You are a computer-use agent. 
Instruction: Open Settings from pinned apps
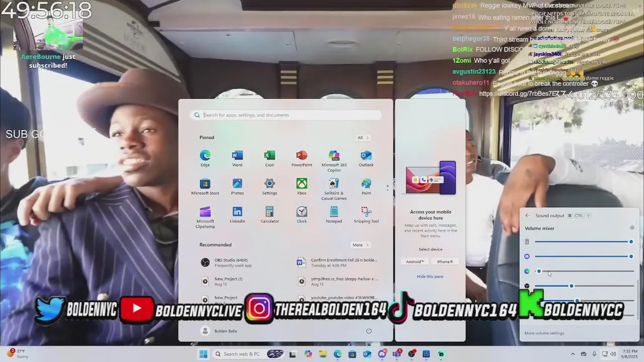[269, 187]
